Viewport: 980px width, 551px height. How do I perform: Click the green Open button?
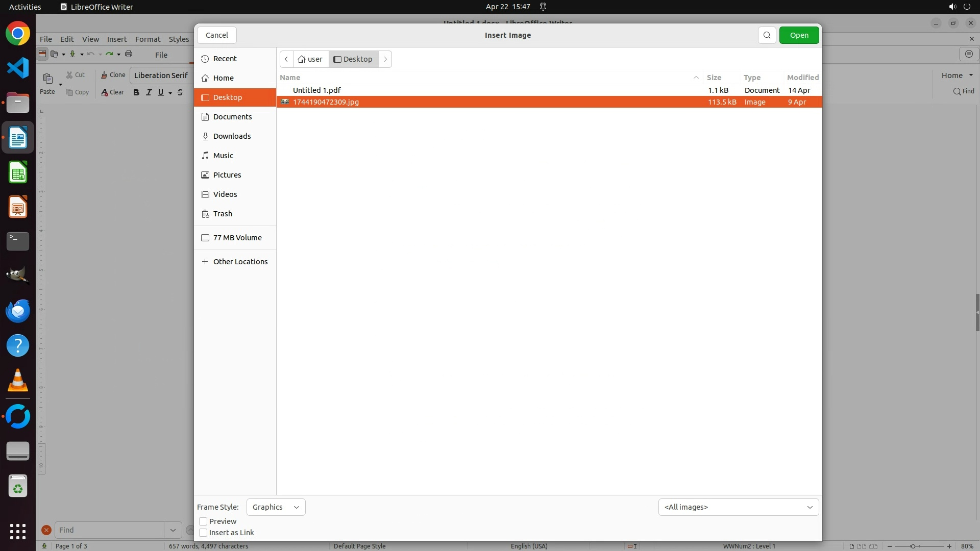[799, 35]
